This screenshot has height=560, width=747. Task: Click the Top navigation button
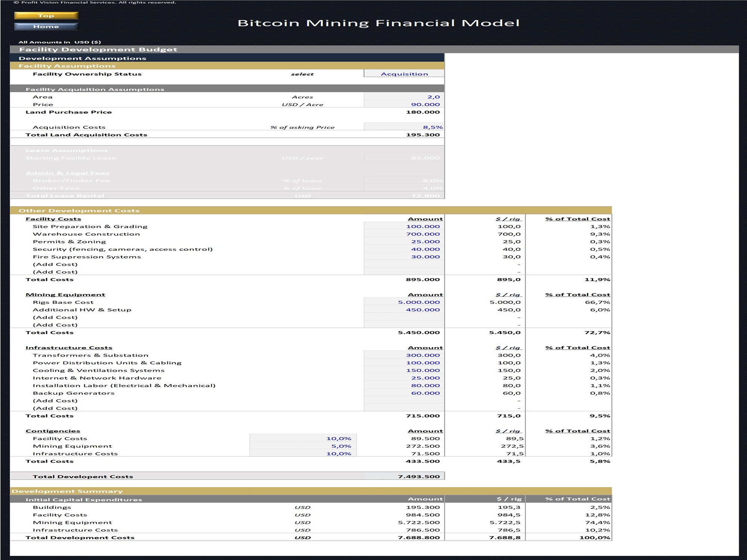click(46, 15)
